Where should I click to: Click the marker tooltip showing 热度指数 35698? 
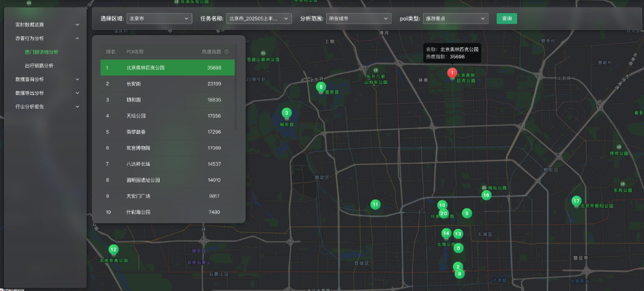pos(452,53)
